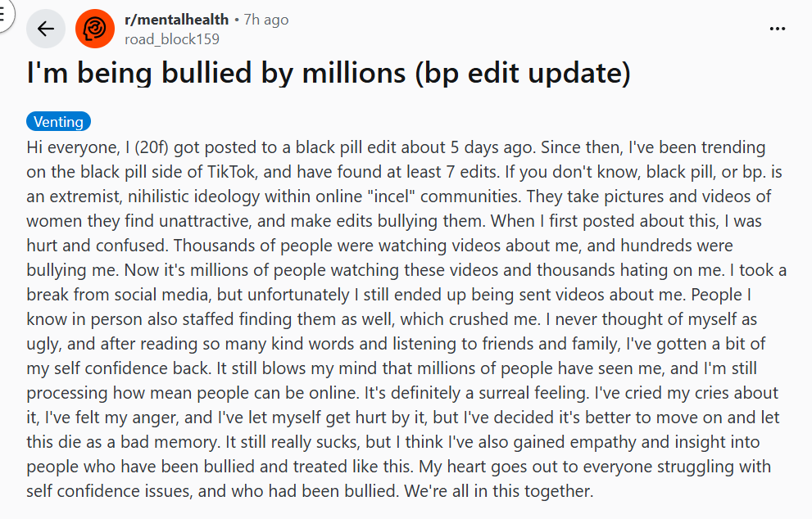Click the r/mentalhealth orange community avatar

[x=95, y=29]
